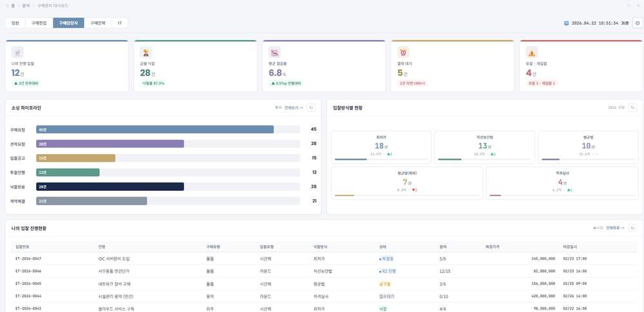Select the active 구매담당자 tab
The image size is (644, 312).
(x=69, y=23)
